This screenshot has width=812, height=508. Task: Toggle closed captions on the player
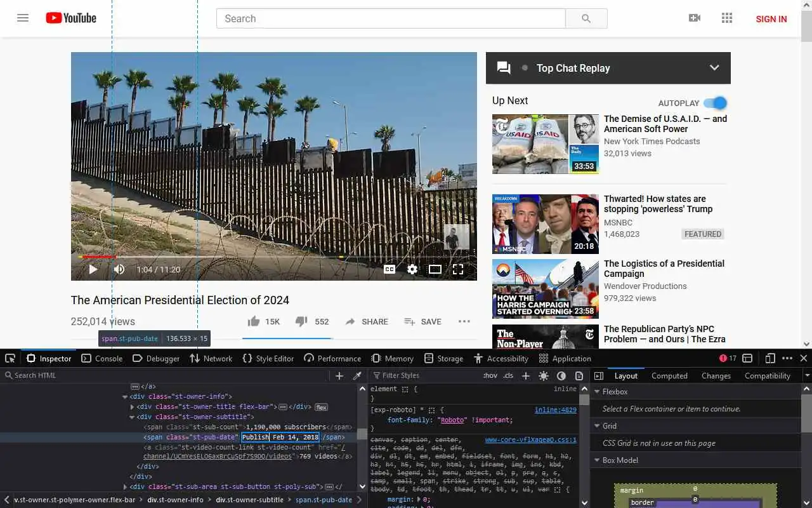pyautogui.click(x=390, y=269)
